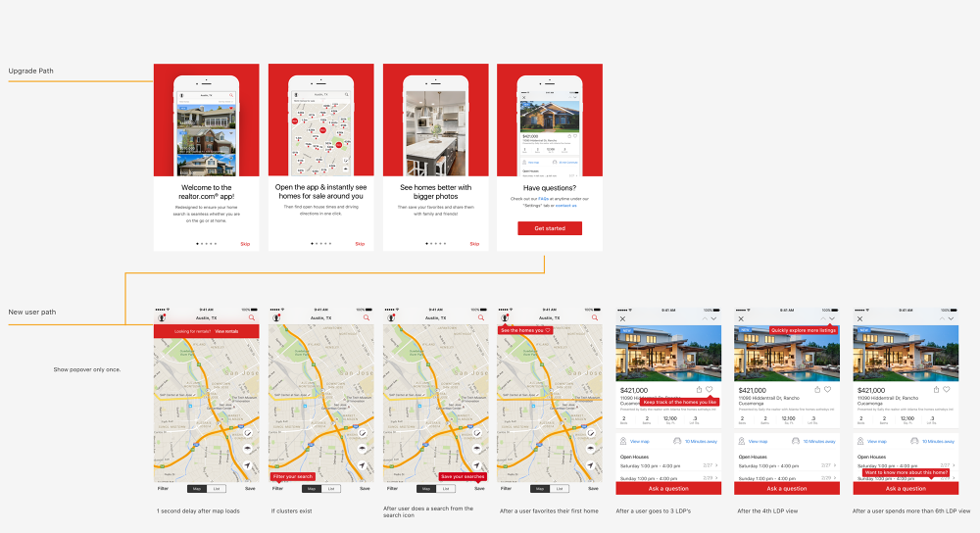The width and height of the screenshot is (980, 533).
Task: Expand Saturday open house row on '3 LDP's' screen
Action: click(x=668, y=465)
